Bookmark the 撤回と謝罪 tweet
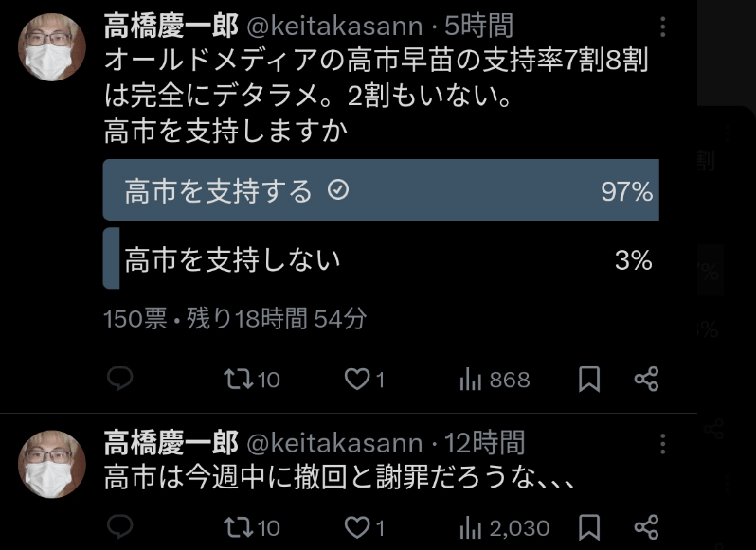 [x=588, y=526]
